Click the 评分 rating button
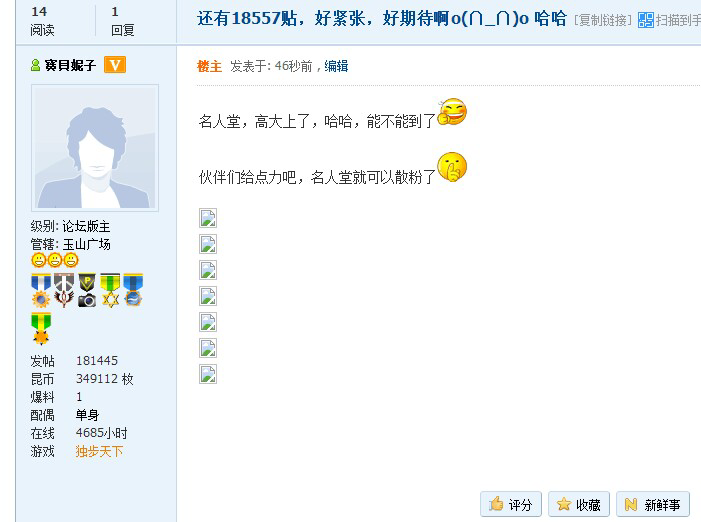Image resolution: width=701 pixels, height=522 pixels. (511, 505)
